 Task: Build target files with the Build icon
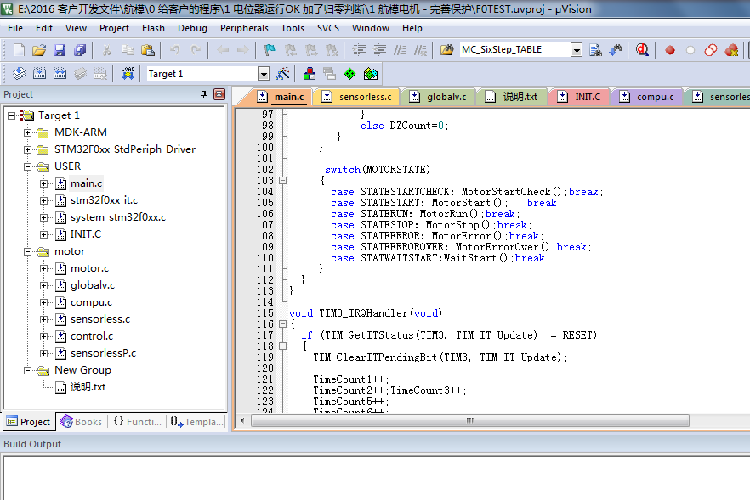click(39, 74)
